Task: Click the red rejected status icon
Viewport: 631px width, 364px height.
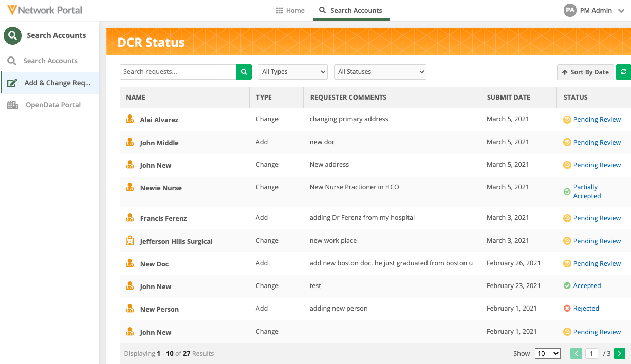Action: point(567,309)
